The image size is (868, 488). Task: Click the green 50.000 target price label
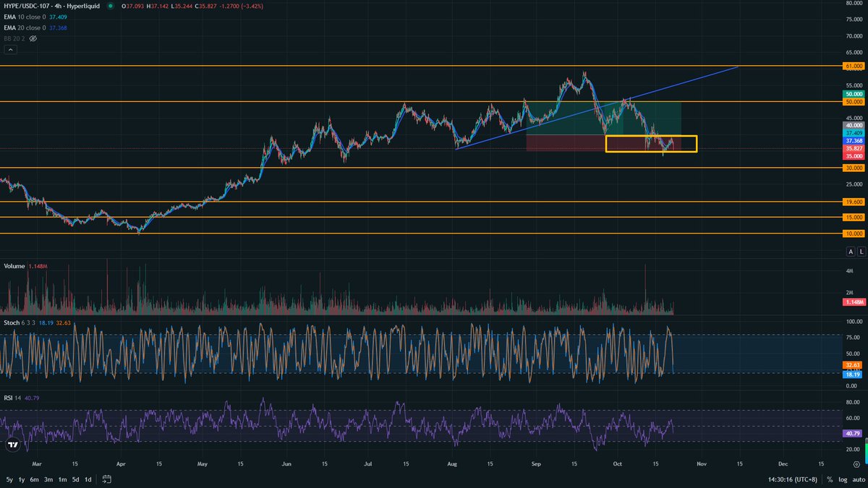click(x=854, y=94)
